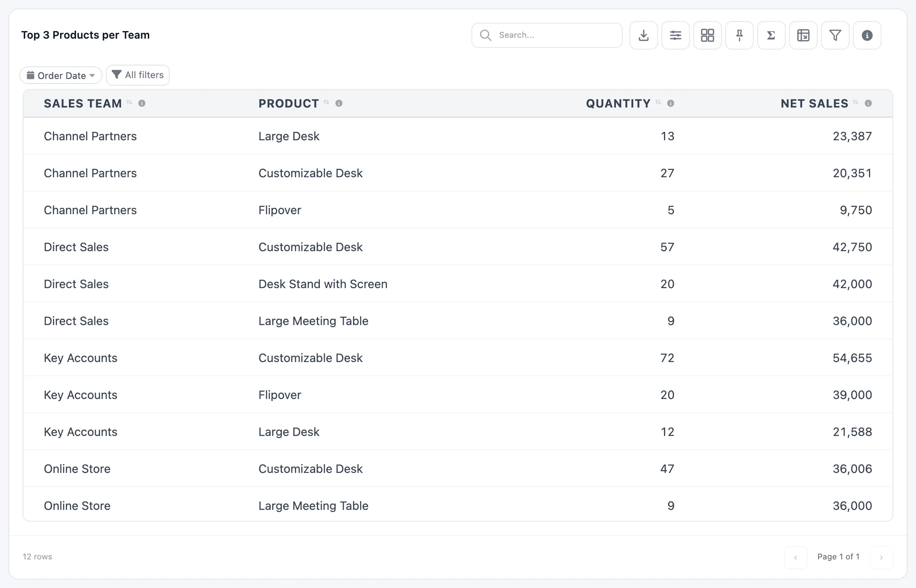Click Large Meeting Table in Direct Sales row

coord(313,321)
